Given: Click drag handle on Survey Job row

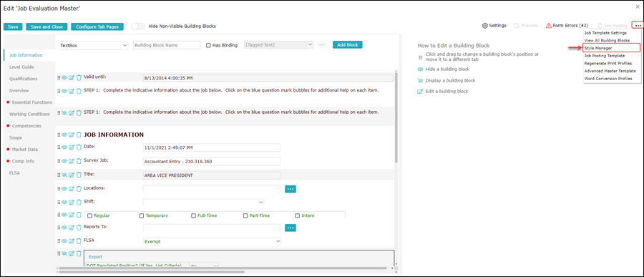Looking at the screenshot, I should pyautogui.click(x=59, y=161).
